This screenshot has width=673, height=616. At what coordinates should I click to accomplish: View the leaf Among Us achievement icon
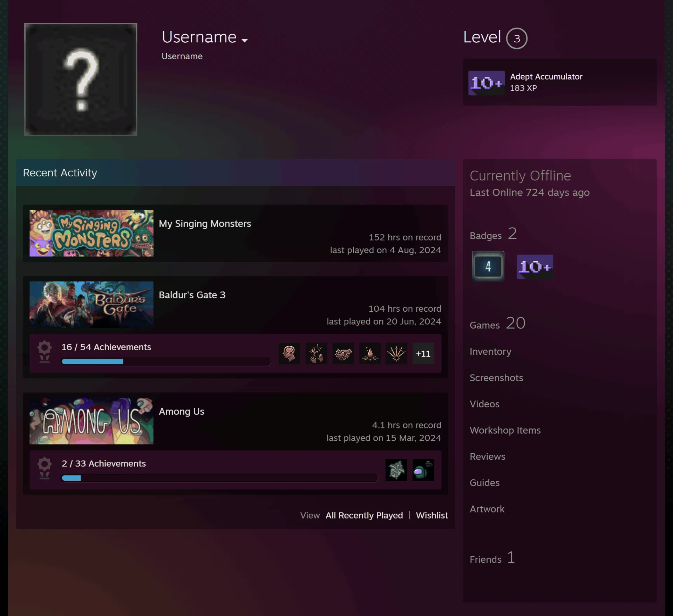coord(396,470)
